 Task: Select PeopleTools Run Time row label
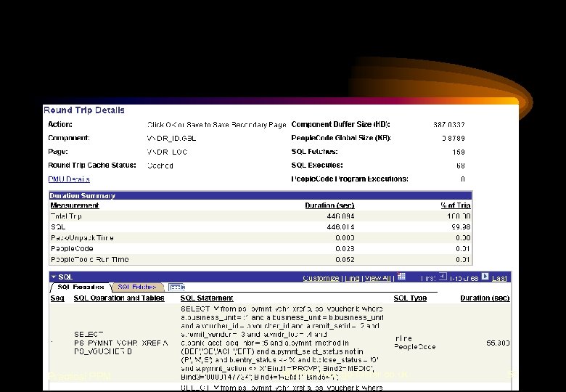(x=89, y=260)
